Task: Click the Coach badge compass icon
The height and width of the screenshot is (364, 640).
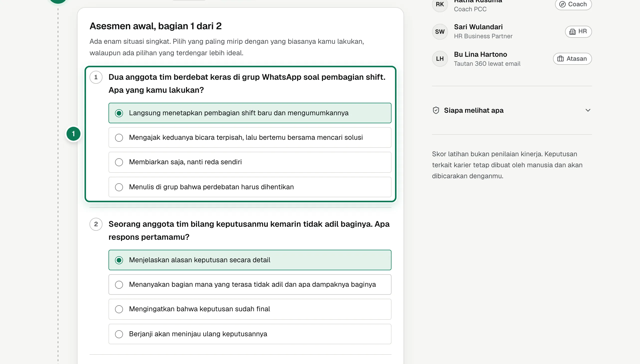Action: [x=562, y=4]
